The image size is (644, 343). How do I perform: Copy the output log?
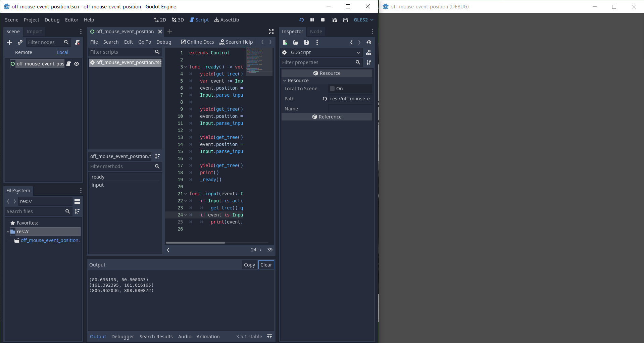click(x=249, y=265)
